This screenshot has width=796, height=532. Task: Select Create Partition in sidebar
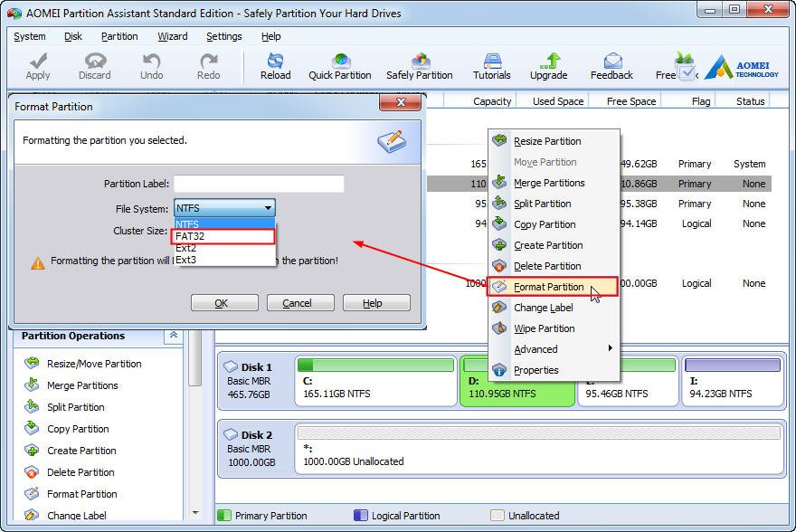tap(71, 451)
